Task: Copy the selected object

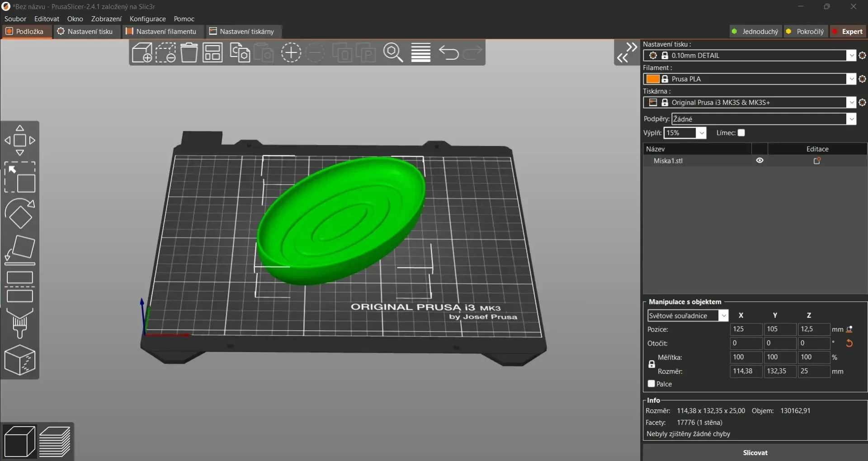Action: click(x=240, y=52)
